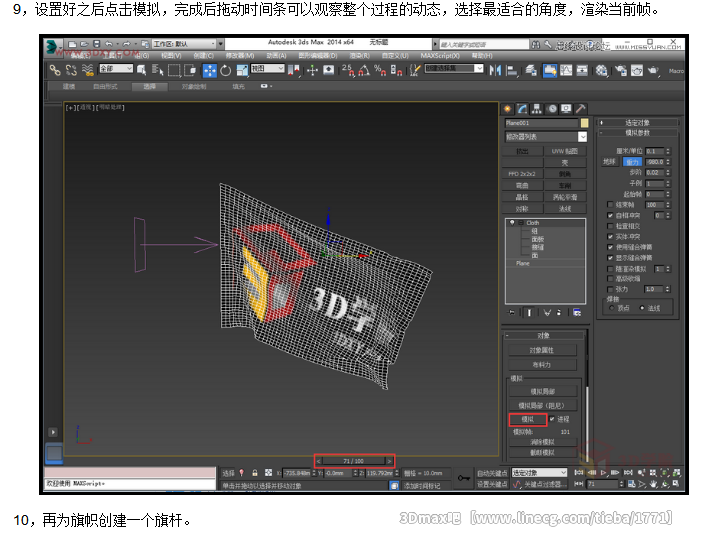
Task: Click the Percent Snap toggle icon
Action: tap(380, 70)
